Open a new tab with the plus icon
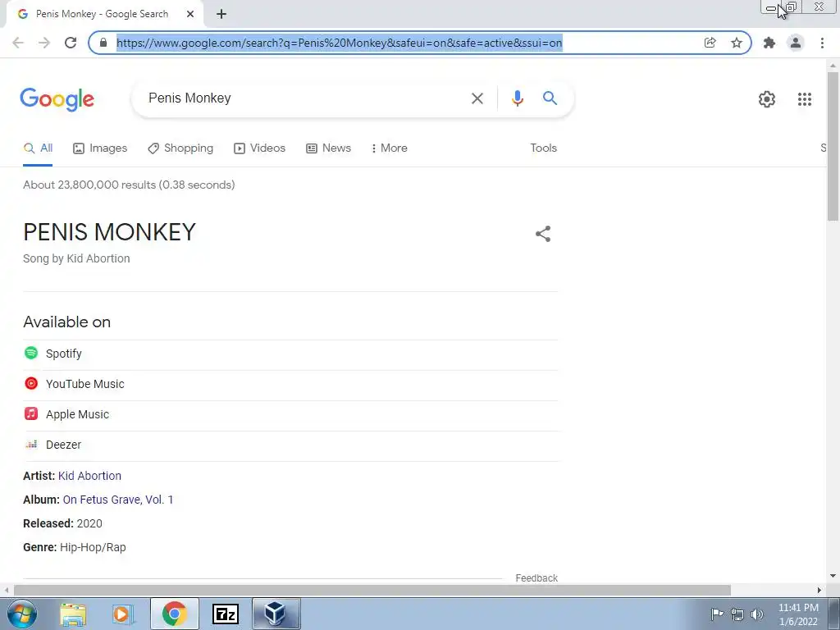The height and width of the screenshot is (630, 840). pos(221,15)
